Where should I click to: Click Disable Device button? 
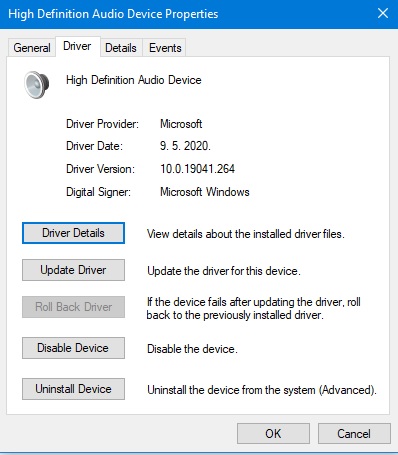tap(73, 348)
